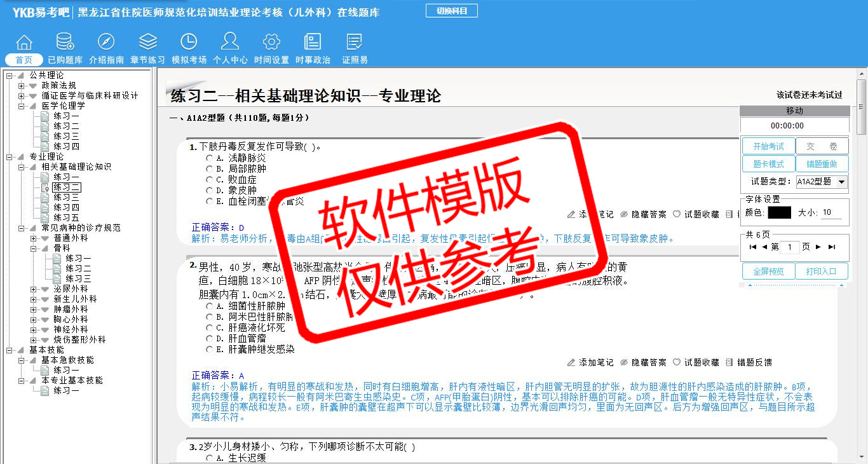Click the black font color swatch
868x464 pixels.
click(x=779, y=213)
